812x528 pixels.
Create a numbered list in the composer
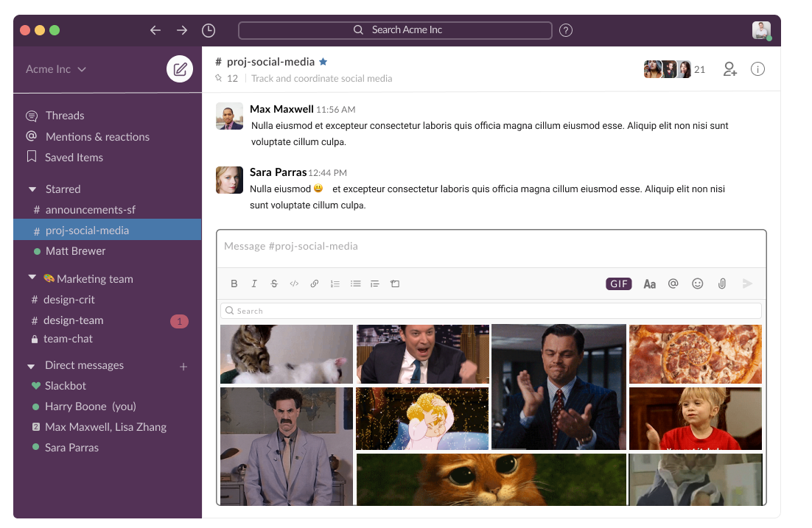(x=335, y=284)
